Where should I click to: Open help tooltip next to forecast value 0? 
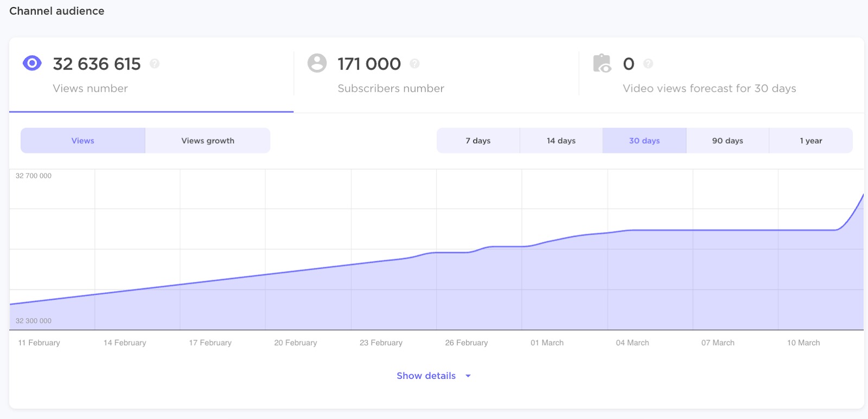(648, 63)
